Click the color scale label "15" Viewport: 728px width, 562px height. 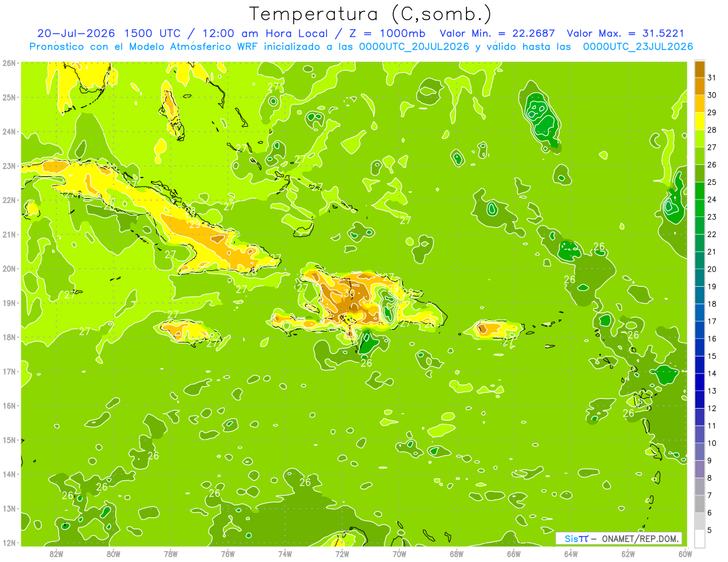tap(712, 356)
